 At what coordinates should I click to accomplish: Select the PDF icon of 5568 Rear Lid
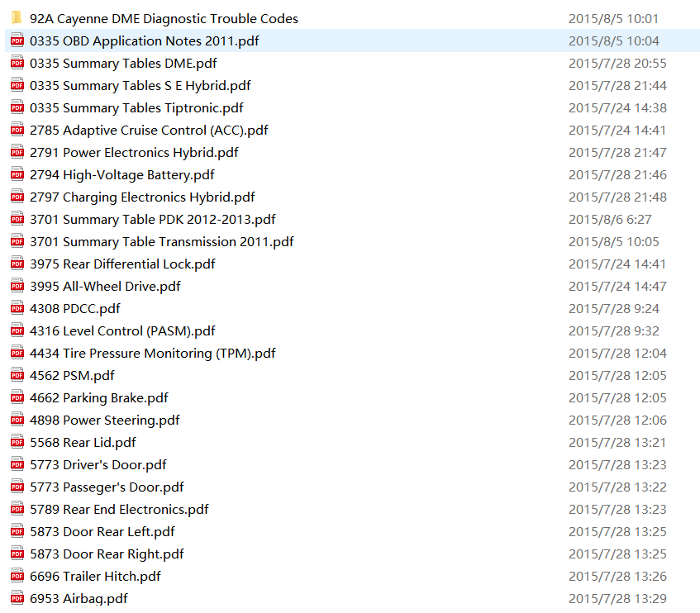tap(17, 442)
